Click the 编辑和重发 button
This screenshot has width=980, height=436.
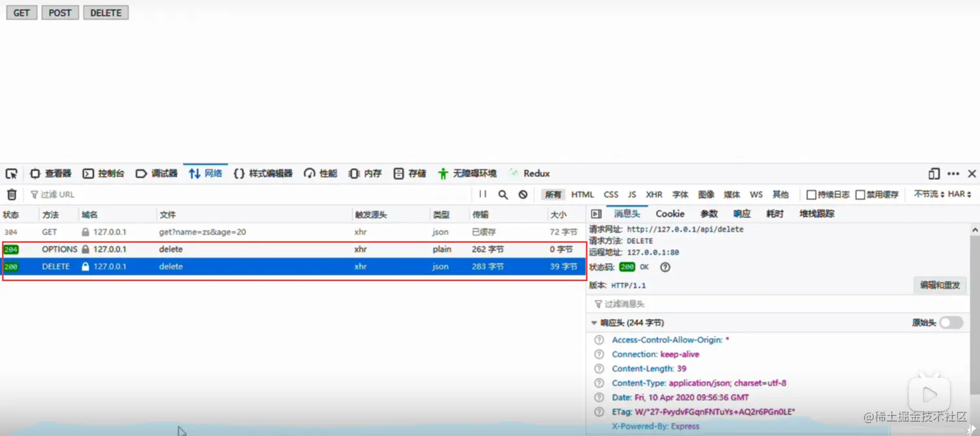tap(940, 285)
